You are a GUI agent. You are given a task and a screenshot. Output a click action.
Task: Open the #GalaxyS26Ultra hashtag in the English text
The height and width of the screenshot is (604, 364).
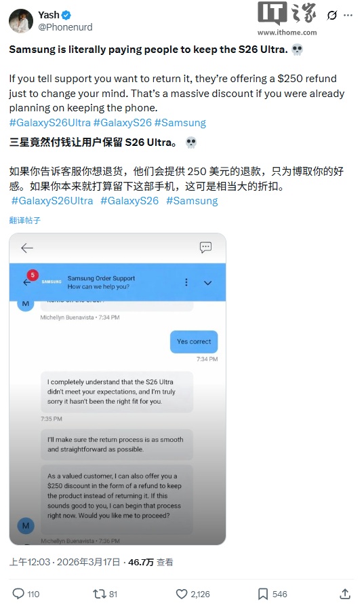point(50,122)
